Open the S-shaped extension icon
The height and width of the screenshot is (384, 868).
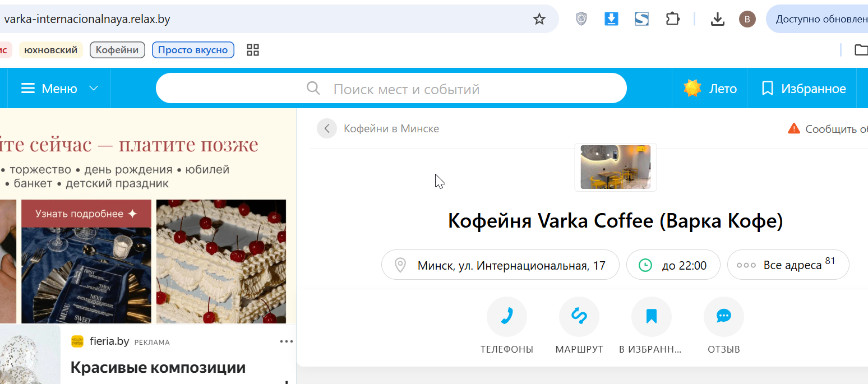[641, 19]
